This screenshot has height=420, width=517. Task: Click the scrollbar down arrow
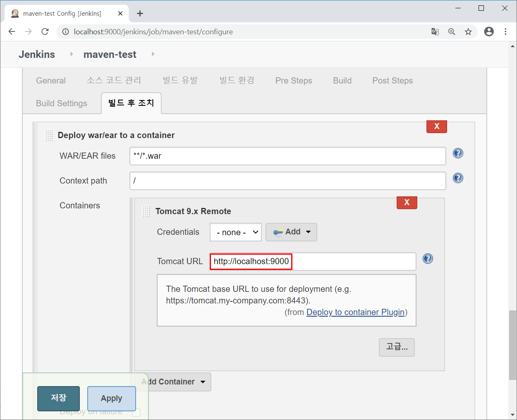click(x=513, y=415)
